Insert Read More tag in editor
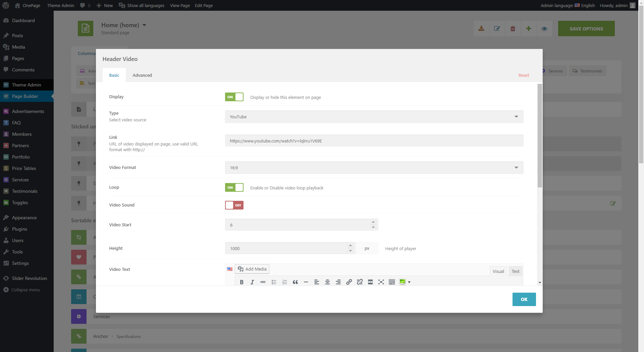Screen dimensions: 644x352 [370, 282]
